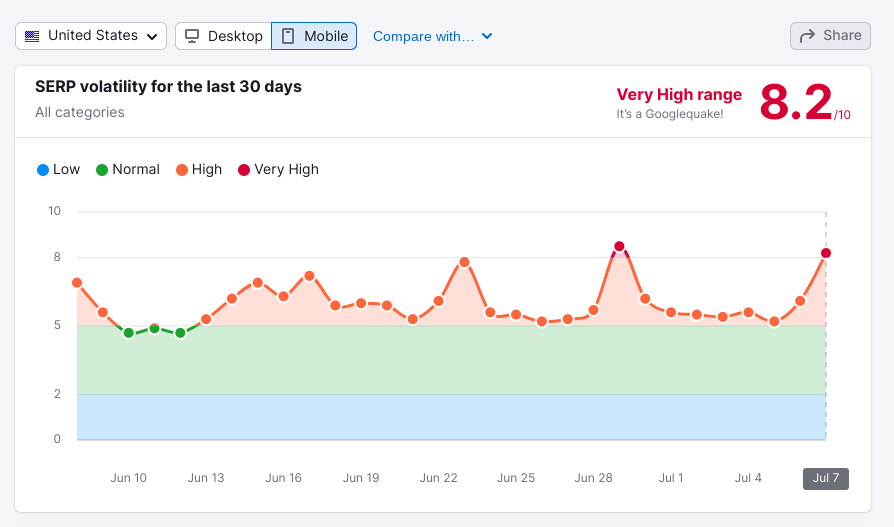The image size is (894, 527).
Task: Click the US flag icon
Action: click(33, 36)
